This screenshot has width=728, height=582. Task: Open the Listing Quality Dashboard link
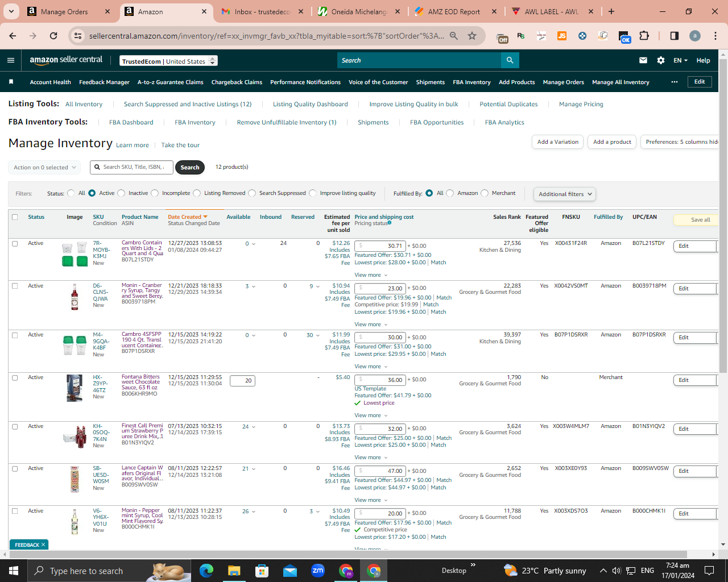click(311, 105)
